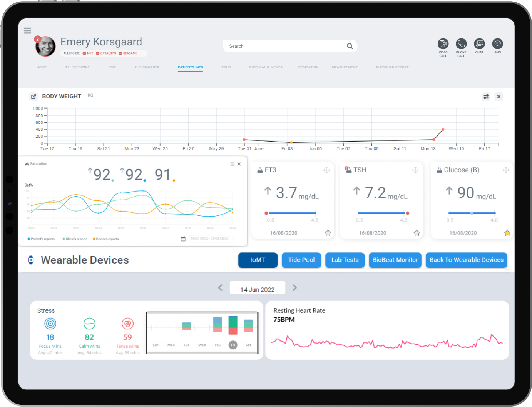This screenshot has height=407, width=532.
Task: Open the IoMT section
Action: tap(258, 260)
